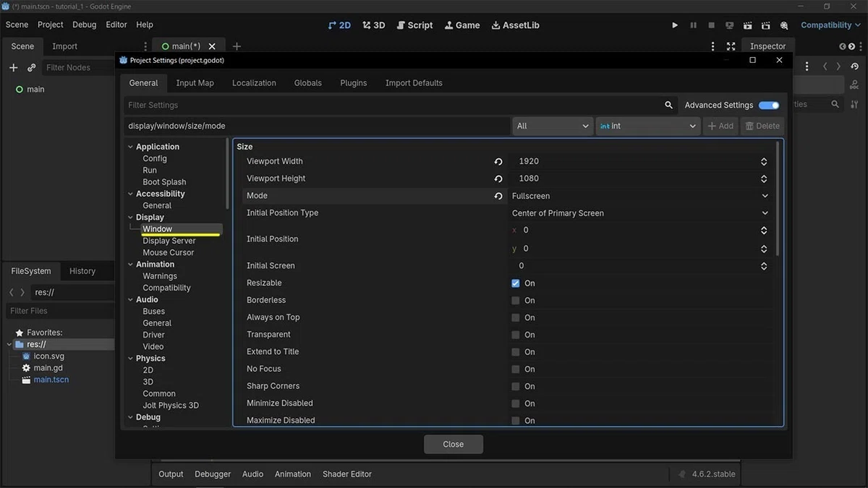This screenshot has width=868, height=488.
Task: Switch workspace to 2D view
Action: [339, 25]
